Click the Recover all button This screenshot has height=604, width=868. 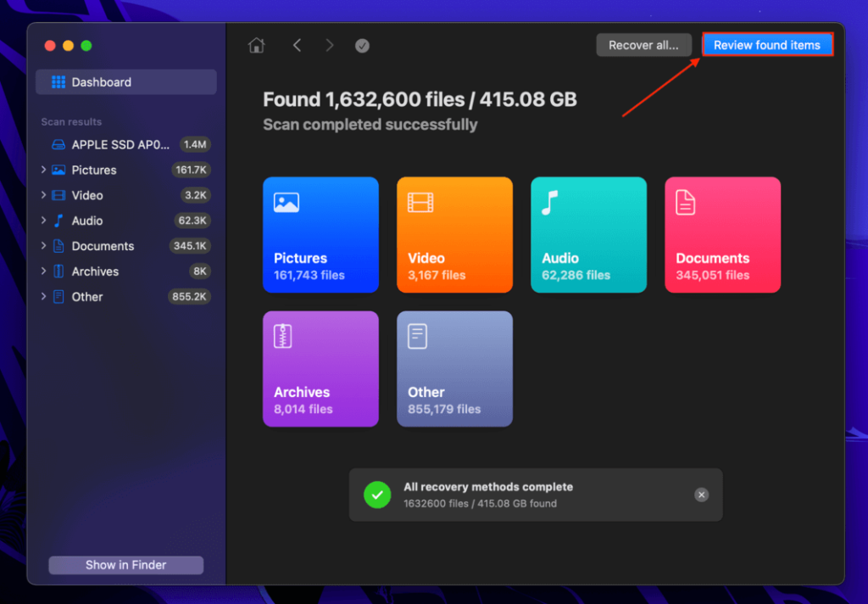pyautogui.click(x=643, y=45)
